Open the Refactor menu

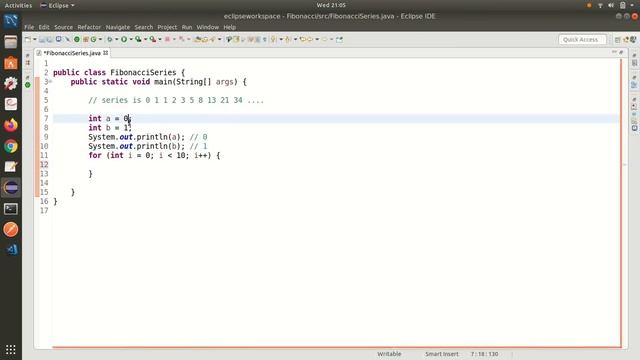tap(89, 27)
